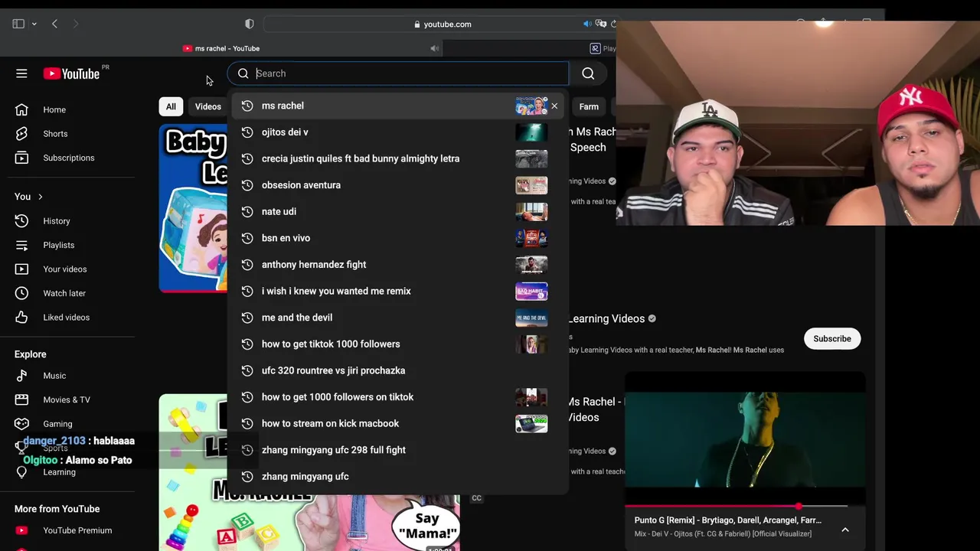Image resolution: width=980 pixels, height=551 pixels.
Task: Open Subscriptions in the sidebar
Action: point(67,158)
